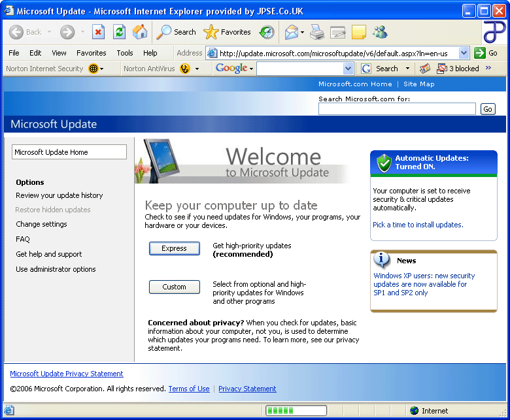Click the Automatic Updates green shield icon
This screenshot has width=510, height=420.
click(384, 163)
